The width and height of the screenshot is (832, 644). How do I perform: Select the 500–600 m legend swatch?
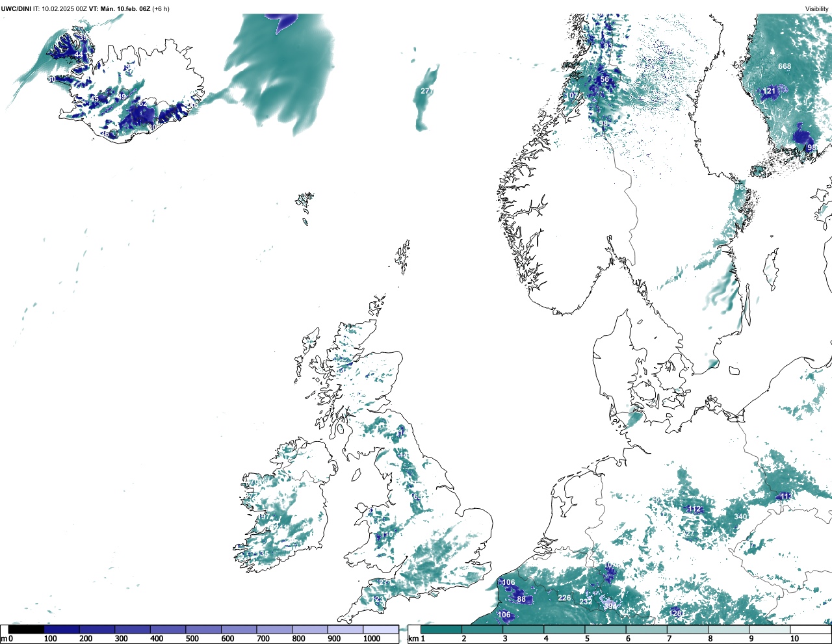tap(203, 629)
